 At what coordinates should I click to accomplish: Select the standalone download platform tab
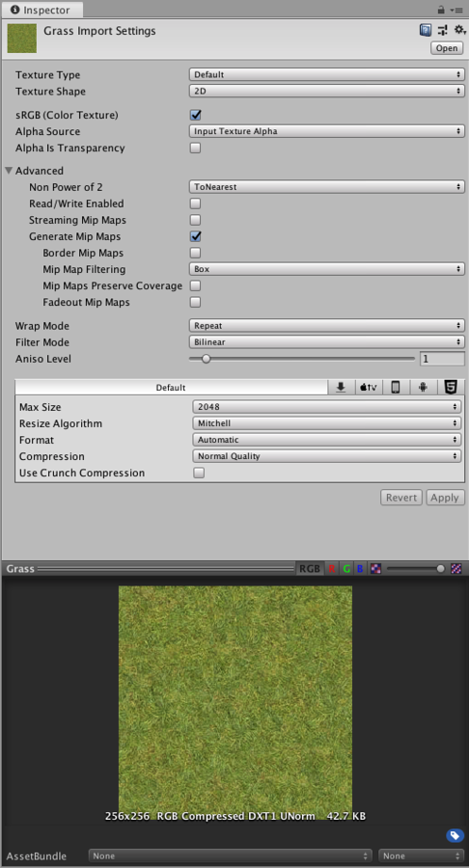[341, 387]
